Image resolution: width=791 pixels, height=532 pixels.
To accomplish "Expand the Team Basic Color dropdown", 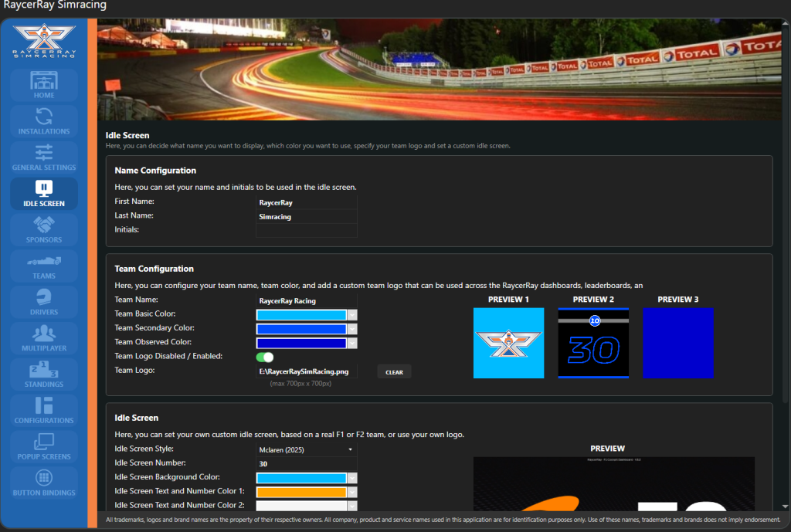I will tap(352, 314).
